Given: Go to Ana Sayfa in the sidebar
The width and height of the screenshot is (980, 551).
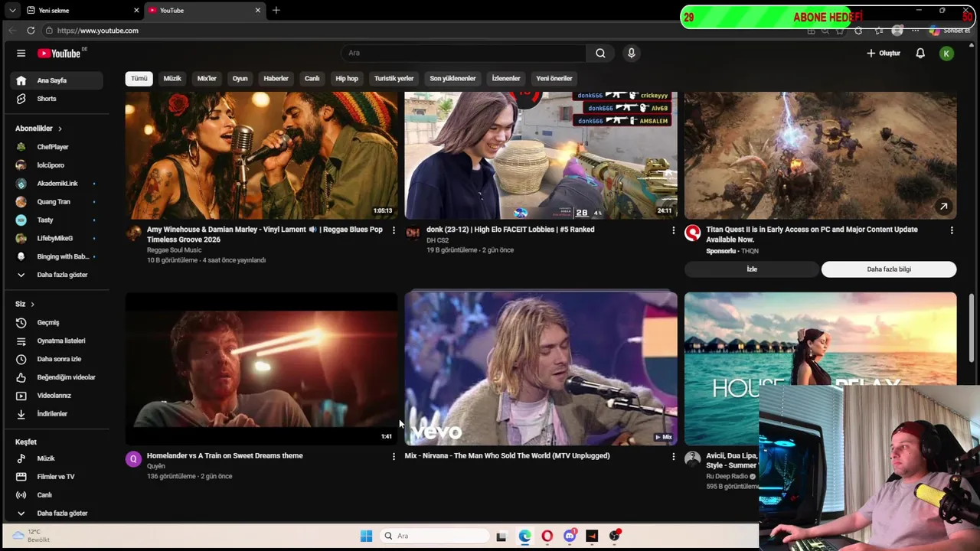Looking at the screenshot, I should 57,80.
